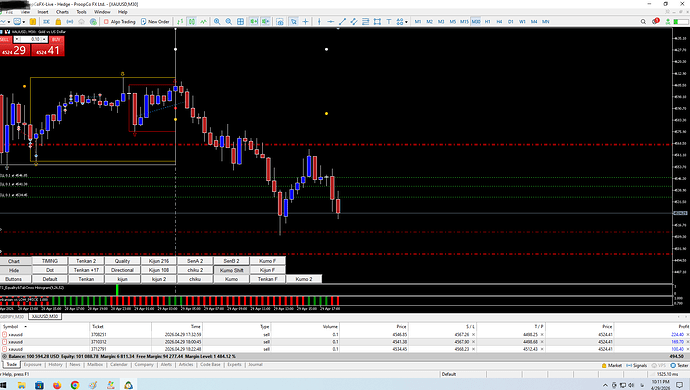Click the Kumo 2 button

coord(304,279)
